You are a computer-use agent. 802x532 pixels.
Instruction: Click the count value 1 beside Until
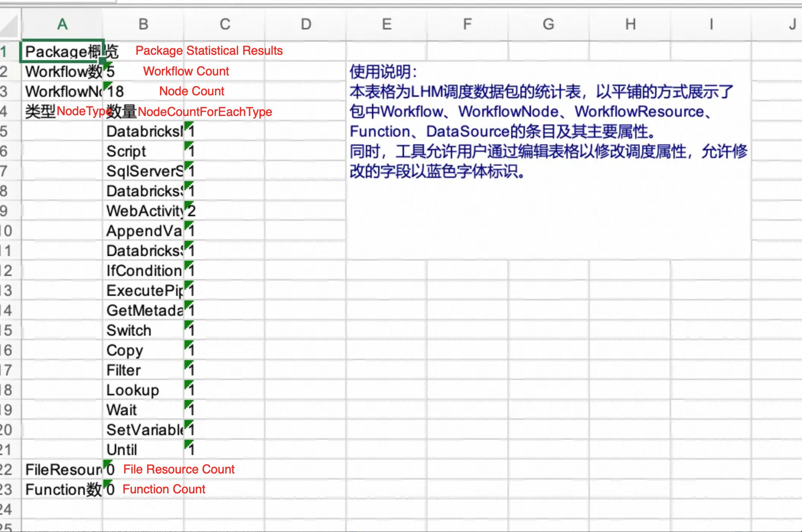click(x=224, y=449)
